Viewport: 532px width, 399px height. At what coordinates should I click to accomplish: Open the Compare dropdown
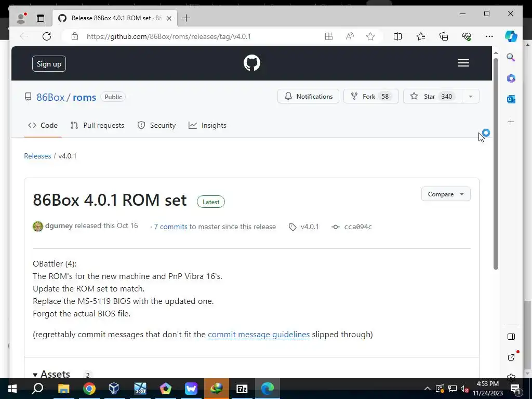click(x=446, y=194)
